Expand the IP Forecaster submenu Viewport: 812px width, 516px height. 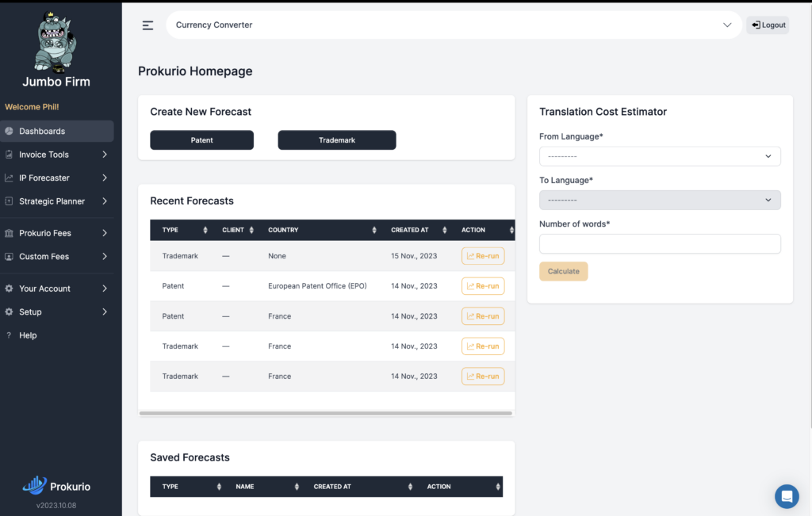tap(105, 178)
